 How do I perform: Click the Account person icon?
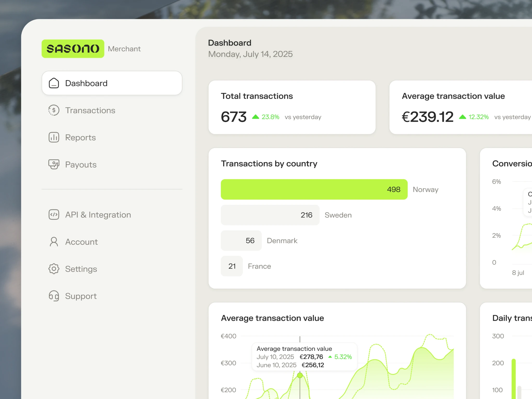(x=54, y=242)
